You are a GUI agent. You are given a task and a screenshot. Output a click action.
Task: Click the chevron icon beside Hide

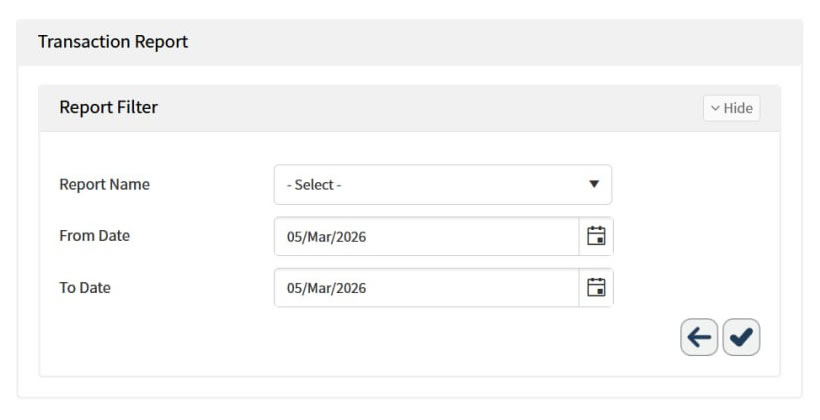715,108
